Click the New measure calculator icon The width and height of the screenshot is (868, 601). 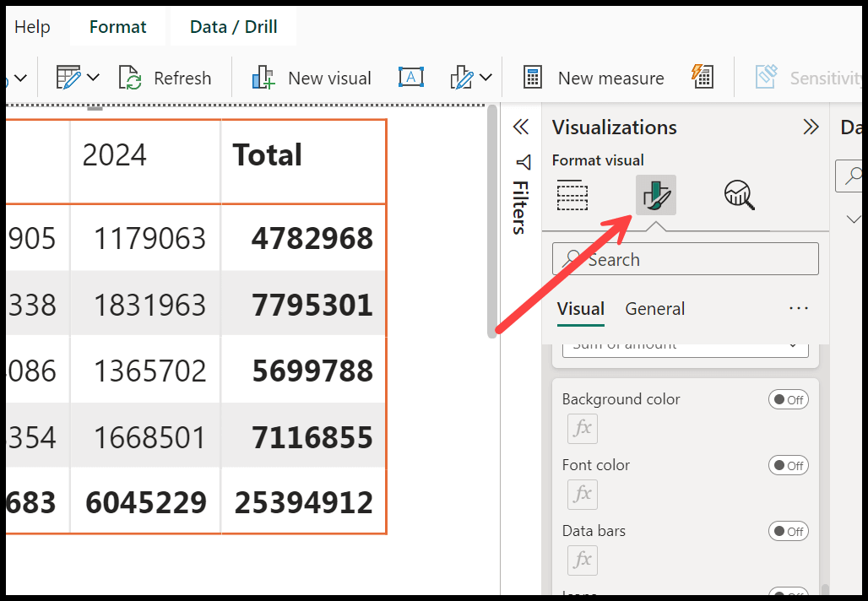pos(533,78)
